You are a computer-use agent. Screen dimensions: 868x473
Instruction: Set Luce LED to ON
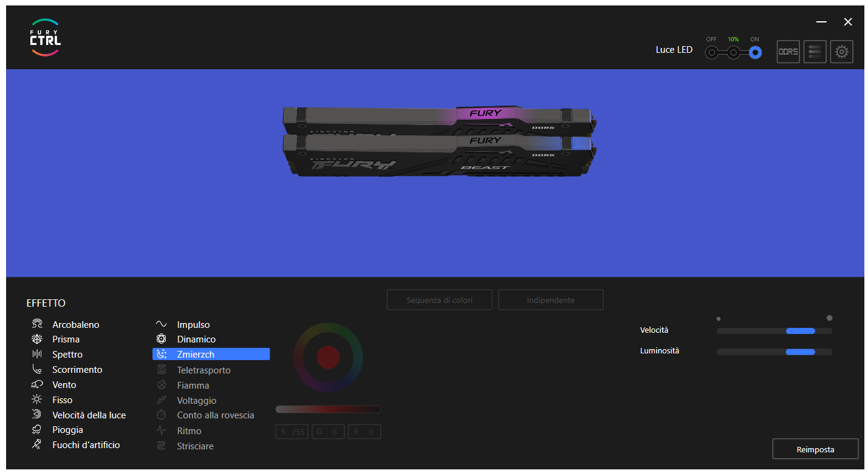click(x=755, y=53)
